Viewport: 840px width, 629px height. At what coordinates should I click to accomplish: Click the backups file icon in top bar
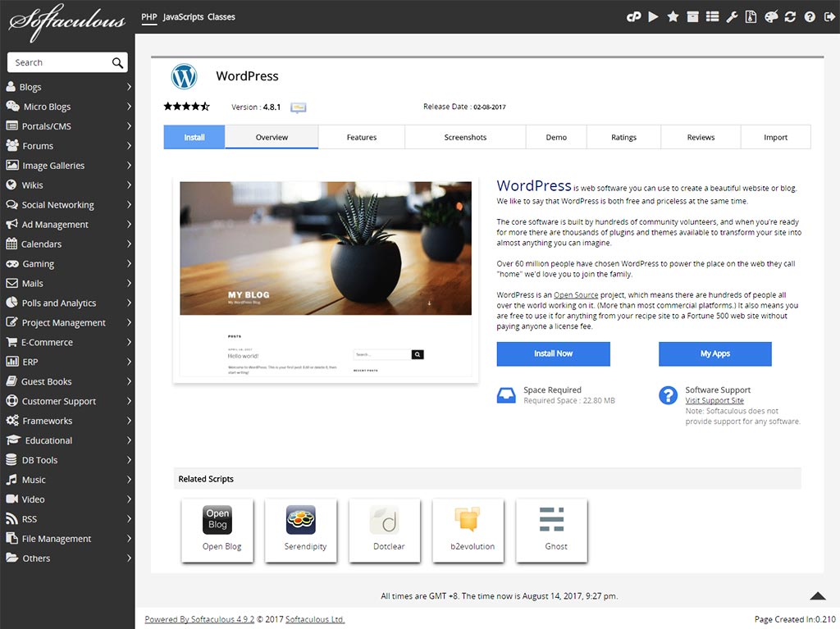click(751, 17)
